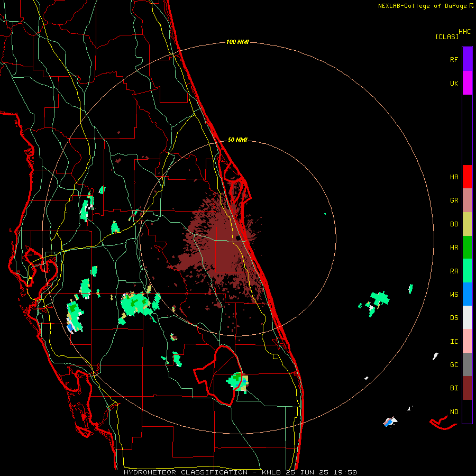The width and height of the screenshot is (476, 476).
Task: Click the UK legend label
Action: click(x=454, y=83)
